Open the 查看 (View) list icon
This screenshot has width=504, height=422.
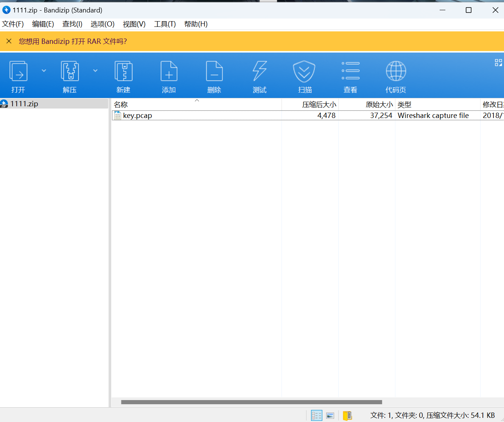click(350, 71)
